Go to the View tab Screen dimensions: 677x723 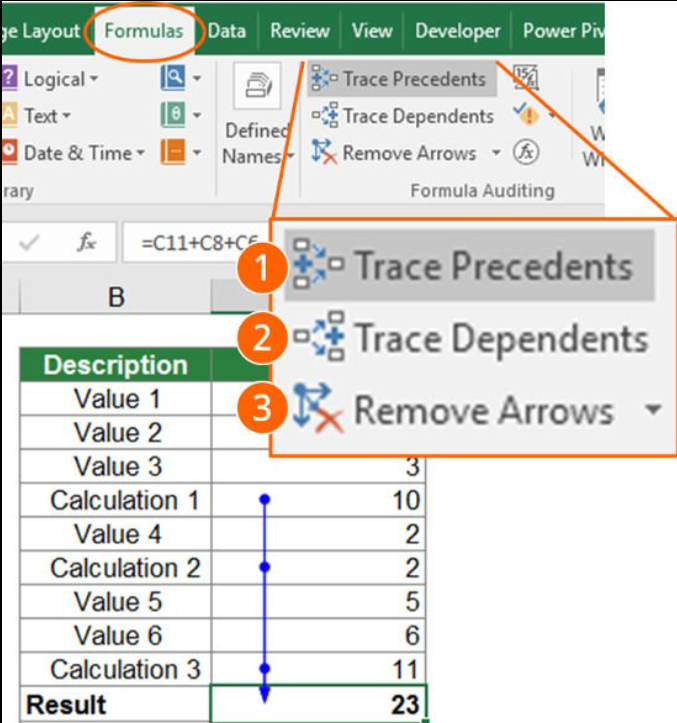(x=372, y=31)
